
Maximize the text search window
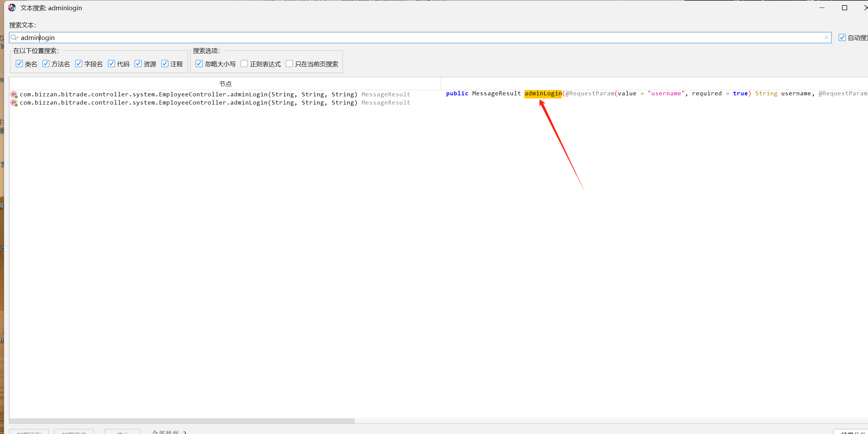844,8
